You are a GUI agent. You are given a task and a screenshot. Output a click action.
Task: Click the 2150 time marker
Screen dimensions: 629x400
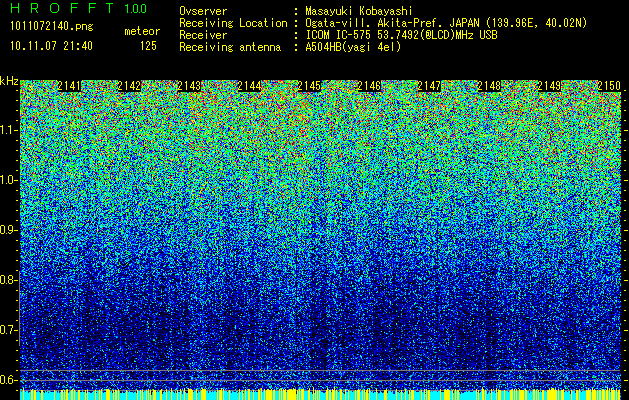(x=609, y=86)
